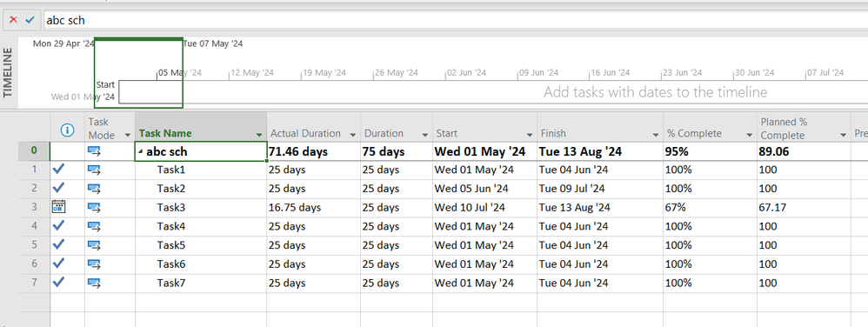868x327 pixels.
Task: Open the Planned % Complete column dropdown
Action: pos(843,135)
